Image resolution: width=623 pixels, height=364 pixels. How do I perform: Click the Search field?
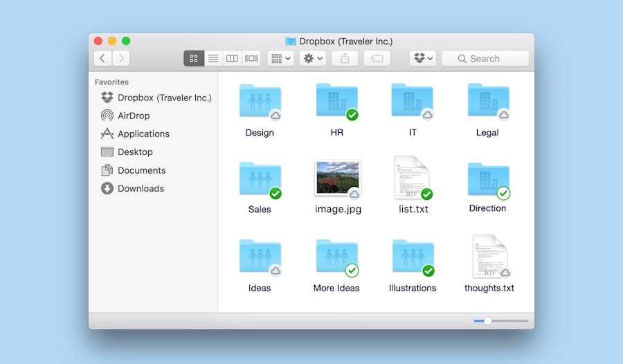pos(485,58)
